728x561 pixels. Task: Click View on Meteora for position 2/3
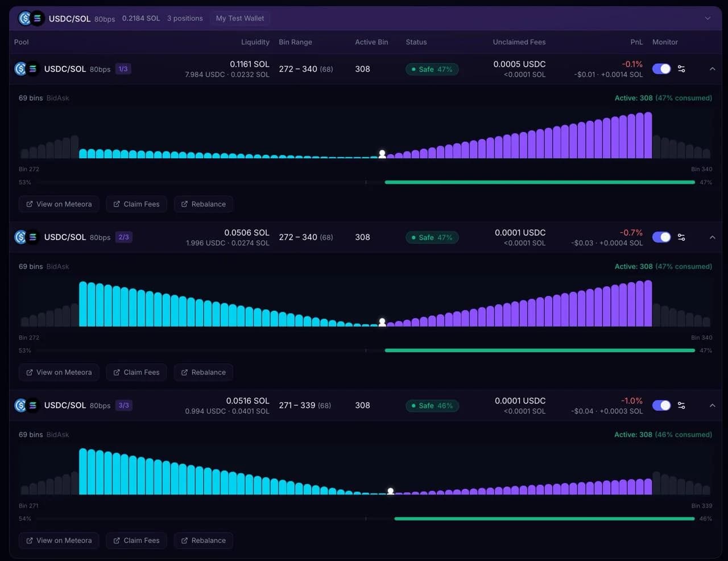click(x=59, y=372)
